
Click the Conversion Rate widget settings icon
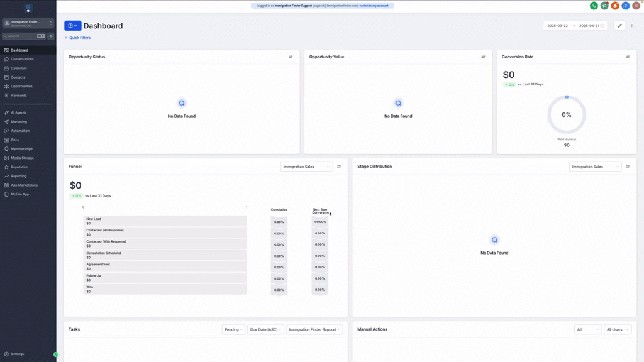click(x=627, y=57)
